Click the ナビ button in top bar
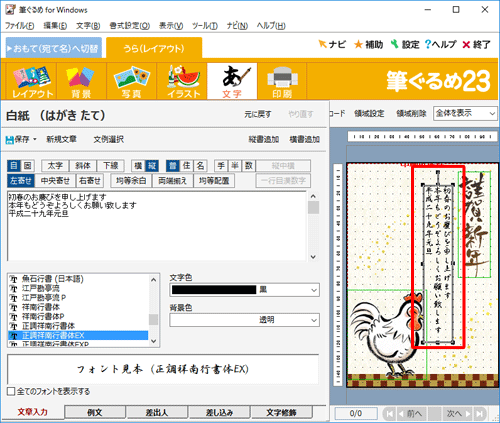 click(x=332, y=44)
